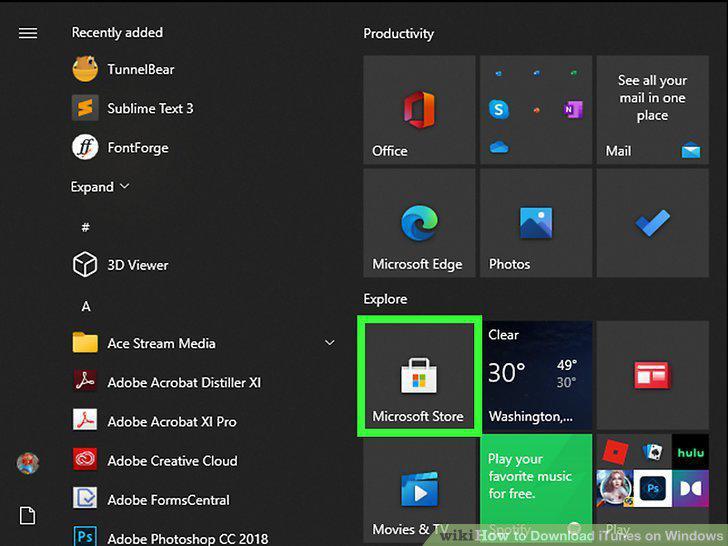The height and width of the screenshot is (546, 728).
Task: Select the Productivity group header
Action: [398, 33]
